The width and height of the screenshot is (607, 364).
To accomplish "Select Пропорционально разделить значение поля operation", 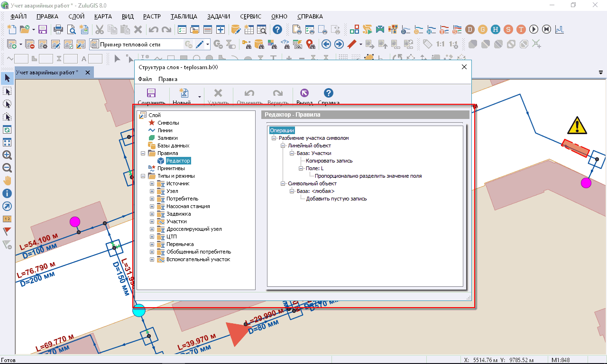I will (368, 176).
